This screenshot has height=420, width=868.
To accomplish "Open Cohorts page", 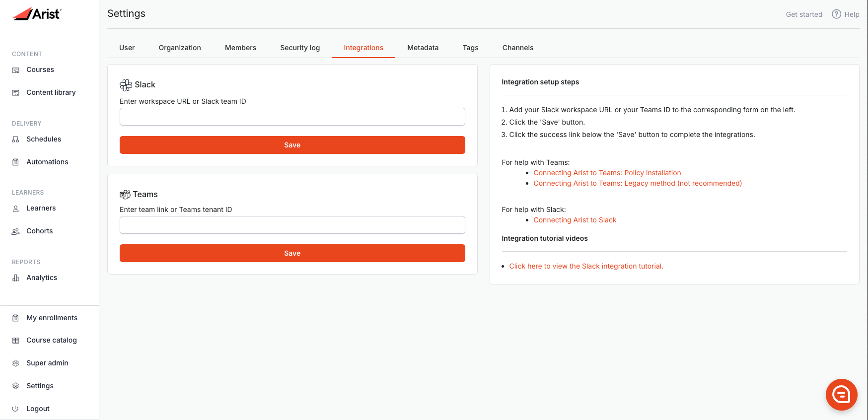I will (40, 231).
